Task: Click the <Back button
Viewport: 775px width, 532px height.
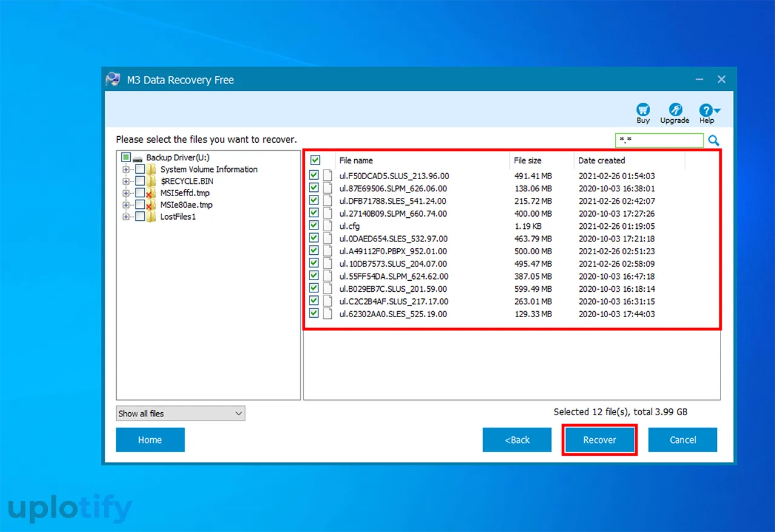Action: (517, 440)
